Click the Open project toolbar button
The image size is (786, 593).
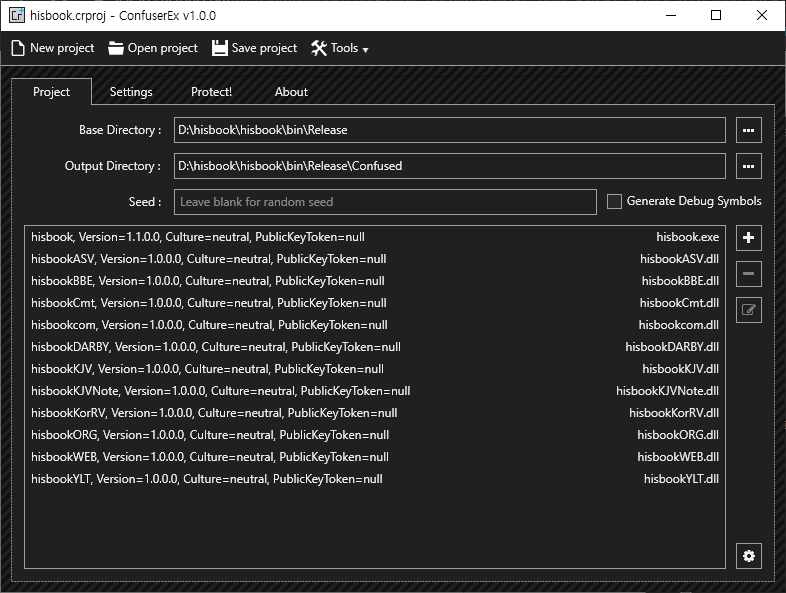(x=153, y=48)
